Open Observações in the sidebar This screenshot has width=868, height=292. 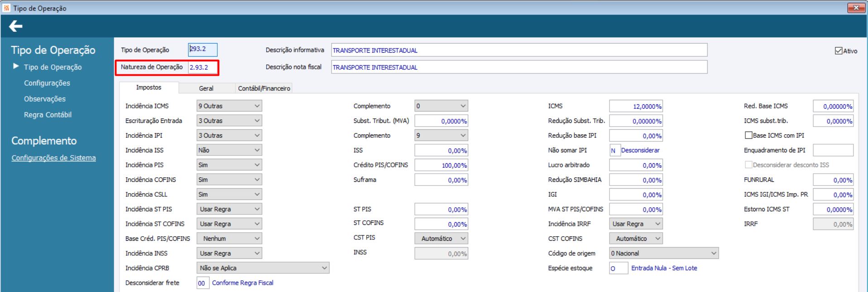point(44,99)
